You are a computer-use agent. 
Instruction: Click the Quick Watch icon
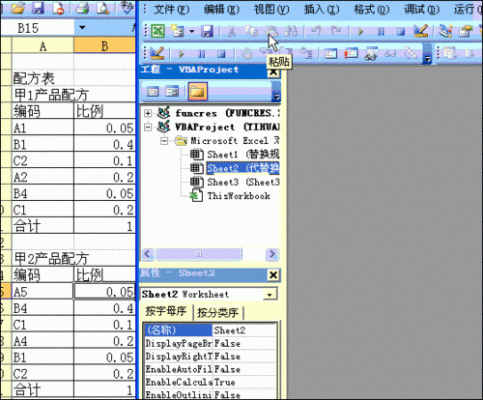[391, 53]
